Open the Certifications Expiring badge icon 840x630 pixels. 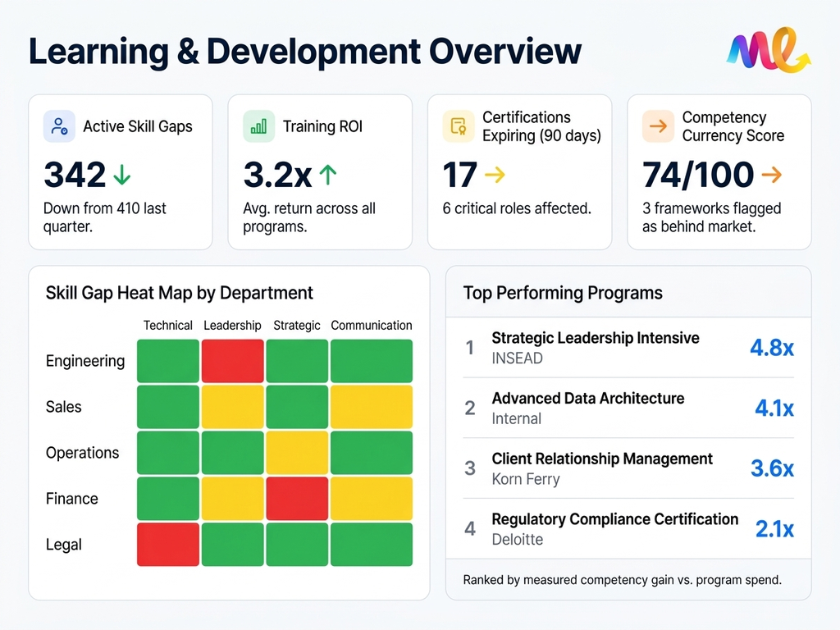pyautogui.click(x=457, y=127)
